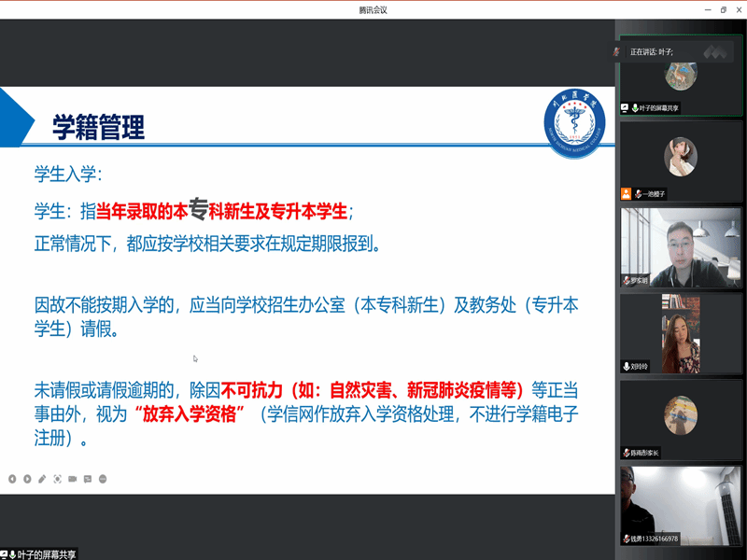
Task: Click the focus/zoom frame icon in slide toolbar
Action: pyautogui.click(x=57, y=479)
